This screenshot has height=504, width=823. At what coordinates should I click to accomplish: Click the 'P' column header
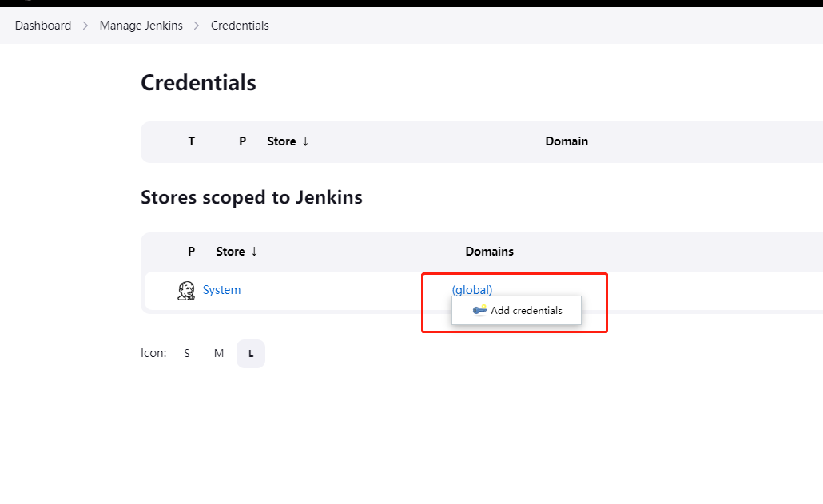click(242, 141)
